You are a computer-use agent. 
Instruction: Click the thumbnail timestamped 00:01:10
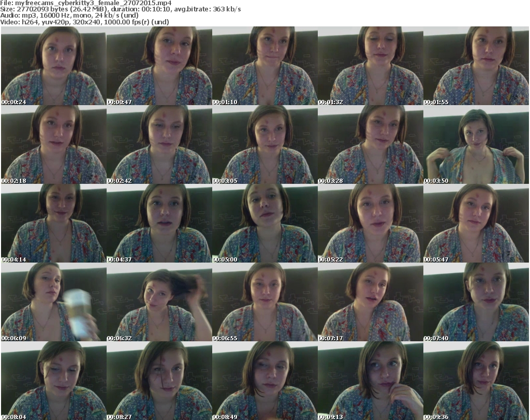tap(264, 66)
